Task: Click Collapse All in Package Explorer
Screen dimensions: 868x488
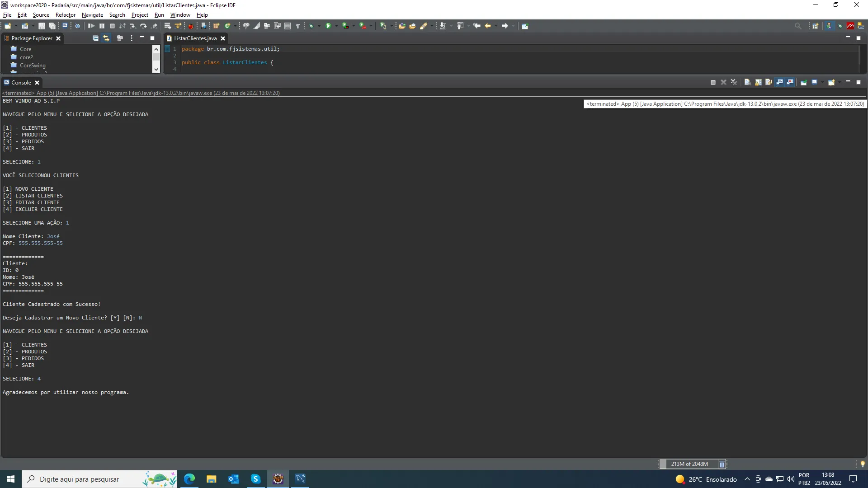Action: [x=95, y=38]
